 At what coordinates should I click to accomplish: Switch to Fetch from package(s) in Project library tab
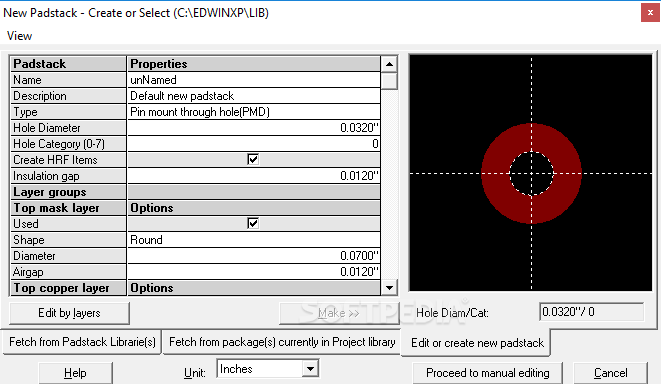[x=282, y=342]
